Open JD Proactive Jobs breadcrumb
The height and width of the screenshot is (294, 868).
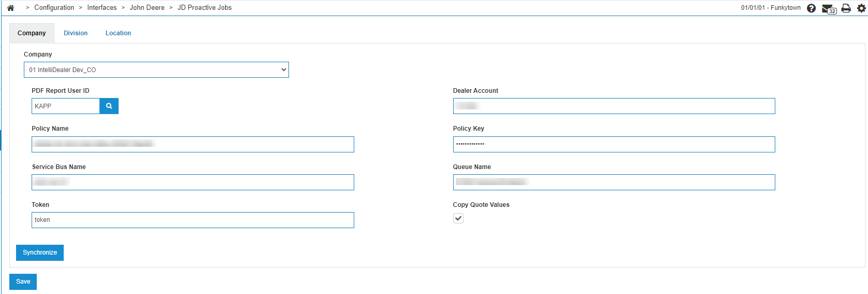(205, 8)
